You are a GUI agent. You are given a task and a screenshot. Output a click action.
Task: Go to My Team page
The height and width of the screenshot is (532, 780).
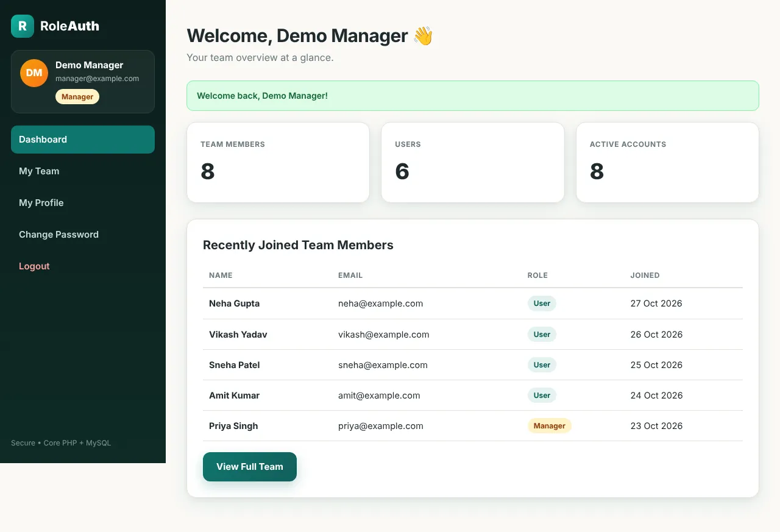click(x=83, y=171)
